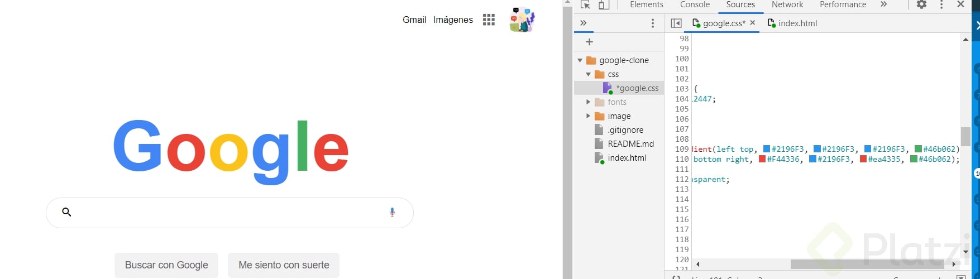Open the DevTools customize kebab menu

pyautogui.click(x=941, y=4)
